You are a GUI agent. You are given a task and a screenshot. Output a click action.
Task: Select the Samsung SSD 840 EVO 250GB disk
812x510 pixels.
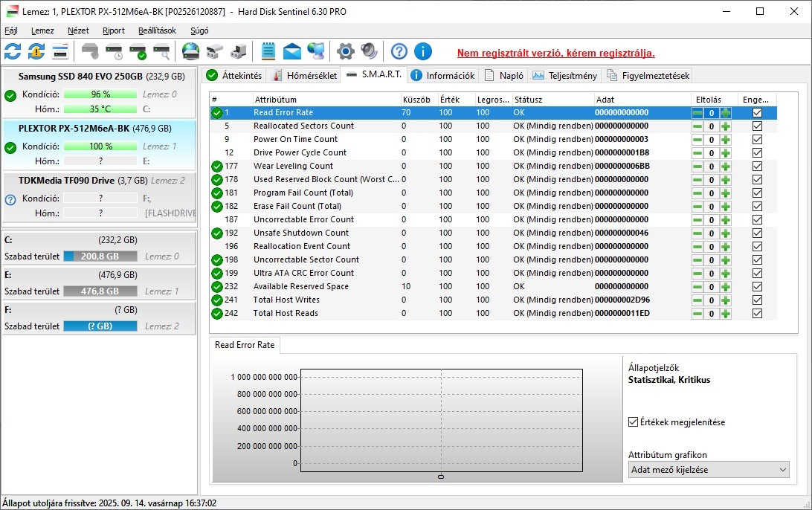pos(100,92)
